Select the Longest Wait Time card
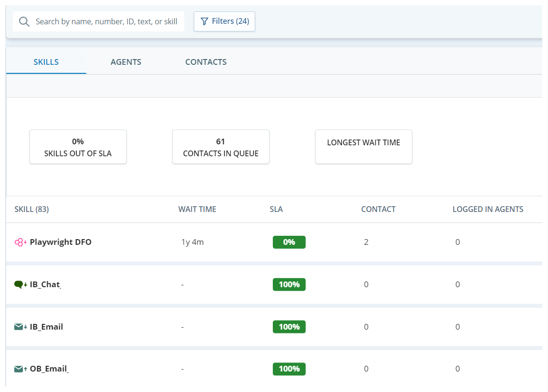 pos(363,147)
